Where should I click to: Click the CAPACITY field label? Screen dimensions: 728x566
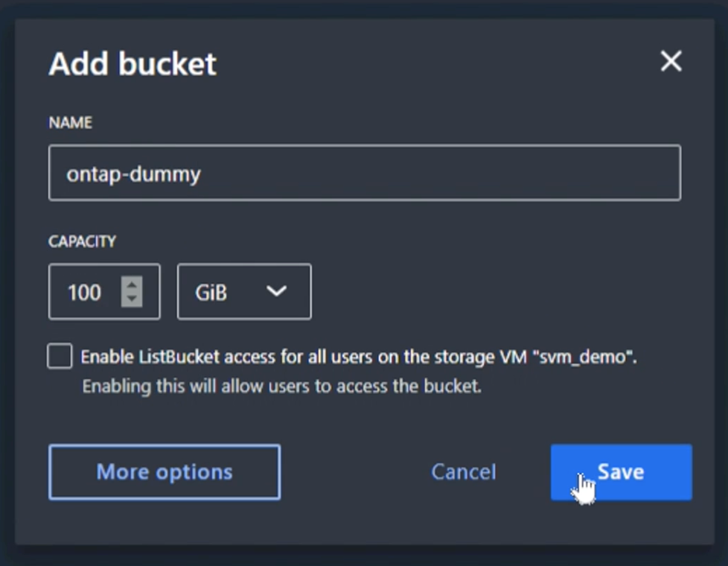82,241
